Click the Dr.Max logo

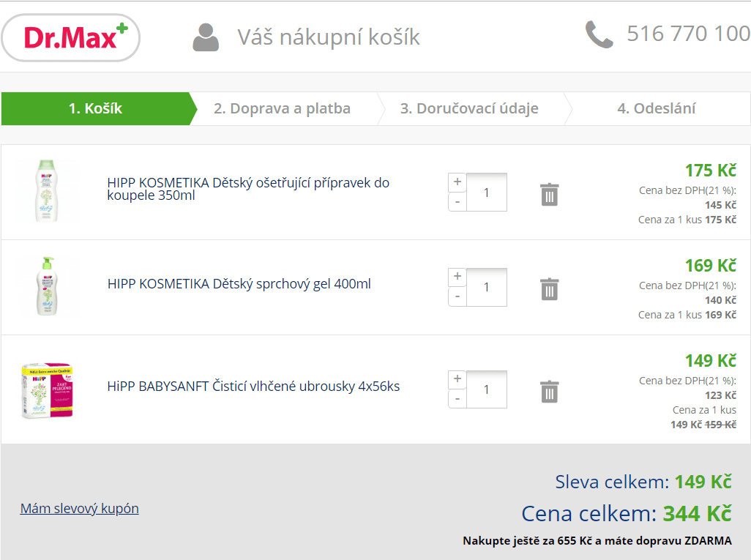[71, 37]
